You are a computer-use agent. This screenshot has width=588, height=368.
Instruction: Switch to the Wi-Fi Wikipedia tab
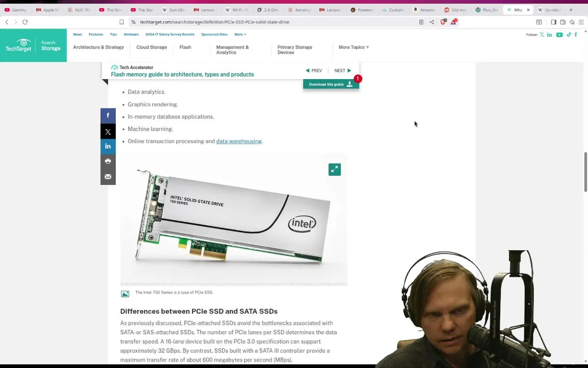(x=237, y=10)
